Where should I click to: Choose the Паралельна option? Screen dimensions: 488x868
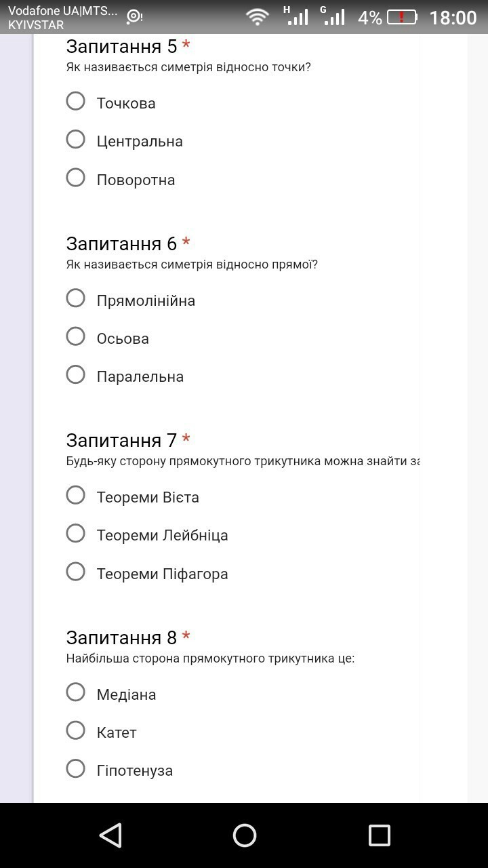pos(76,375)
